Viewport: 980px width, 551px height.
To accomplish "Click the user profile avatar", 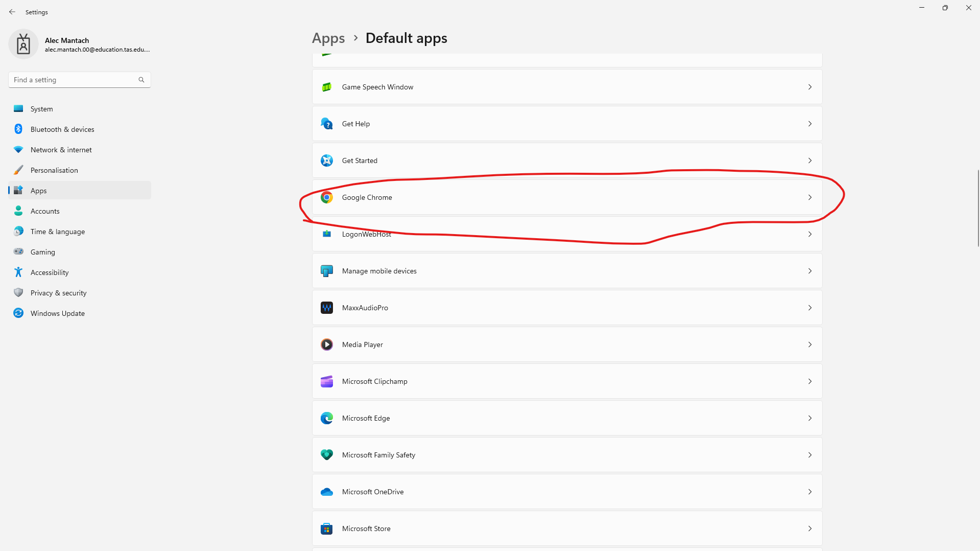I will [23, 44].
